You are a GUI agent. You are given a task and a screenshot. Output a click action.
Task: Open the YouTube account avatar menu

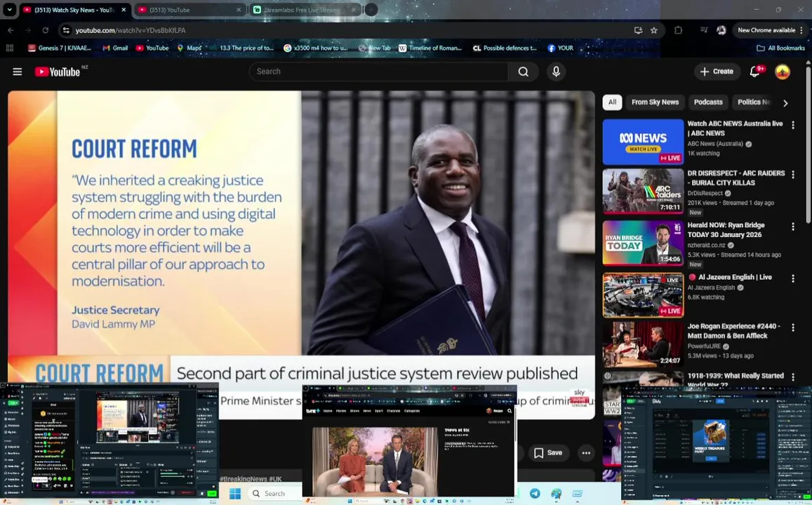782,72
